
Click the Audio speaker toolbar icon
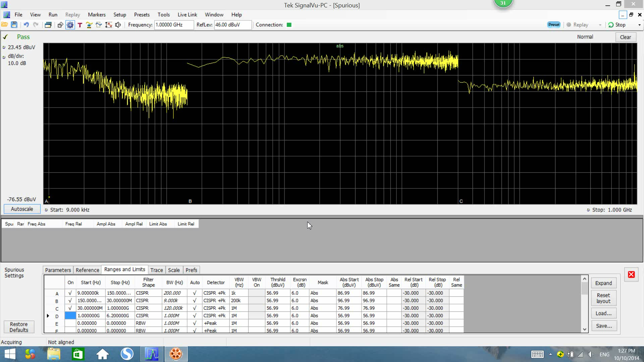point(118,25)
